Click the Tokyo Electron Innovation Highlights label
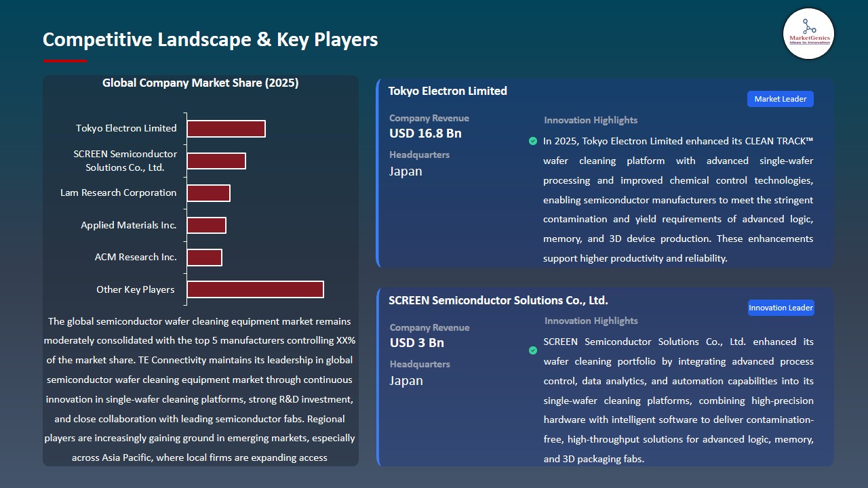The width and height of the screenshot is (868, 488). coord(591,120)
